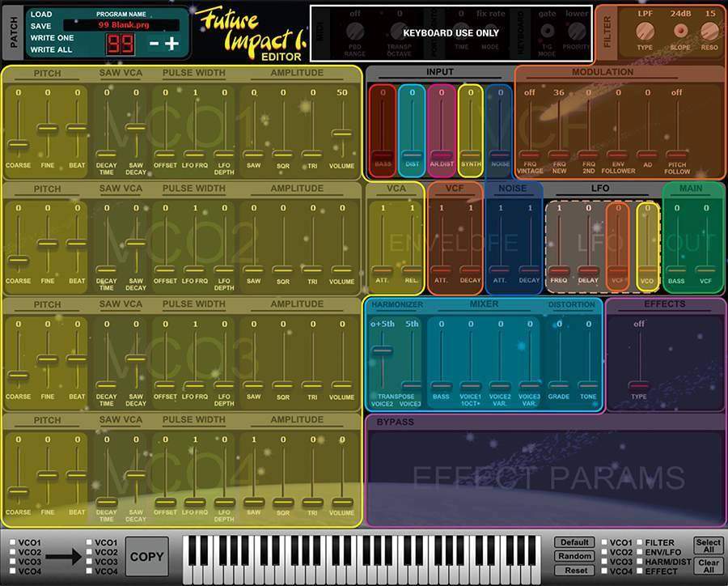Click the plus program increment button
The width and height of the screenshot is (728, 586).
coord(171,44)
